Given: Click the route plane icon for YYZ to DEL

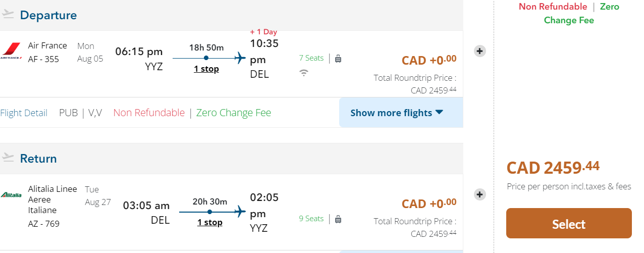Looking at the screenshot, I should (241, 58).
